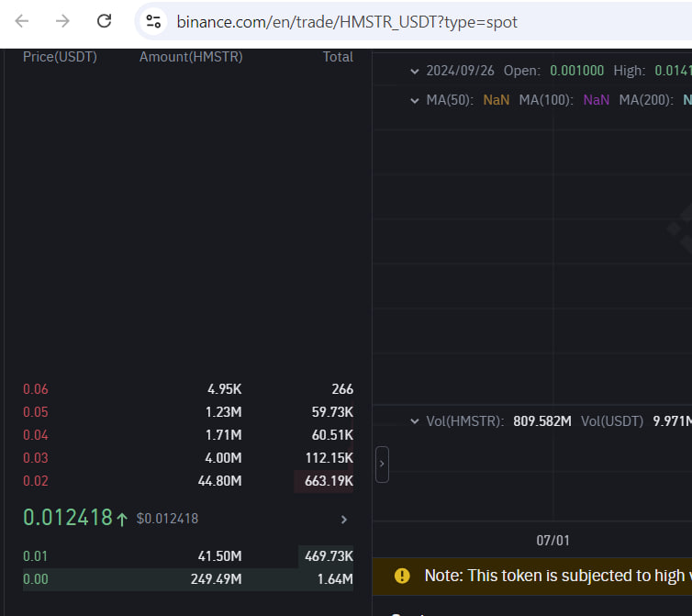
Task: Click the green up arrow beside 0.012418
Action: click(x=122, y=519)
